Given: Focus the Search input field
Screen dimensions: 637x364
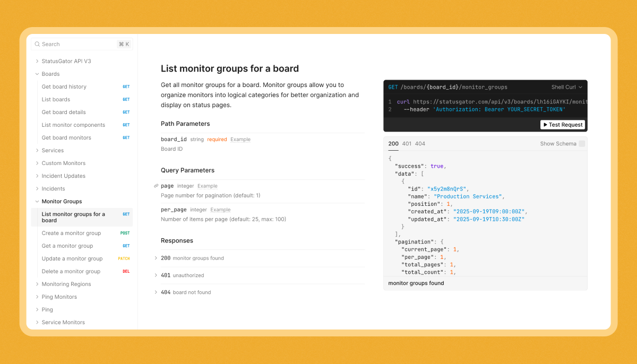Looking at the screenshot, I should [77, 44].
